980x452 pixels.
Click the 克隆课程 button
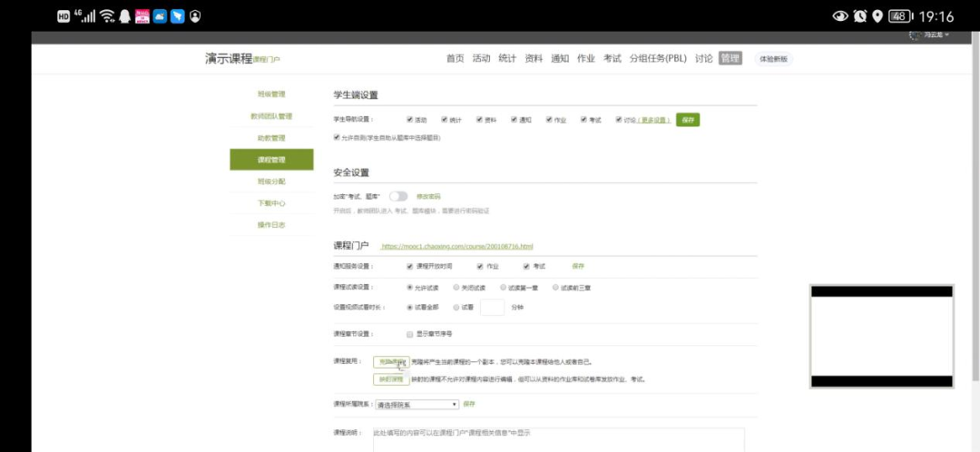[x=391, y=361]
